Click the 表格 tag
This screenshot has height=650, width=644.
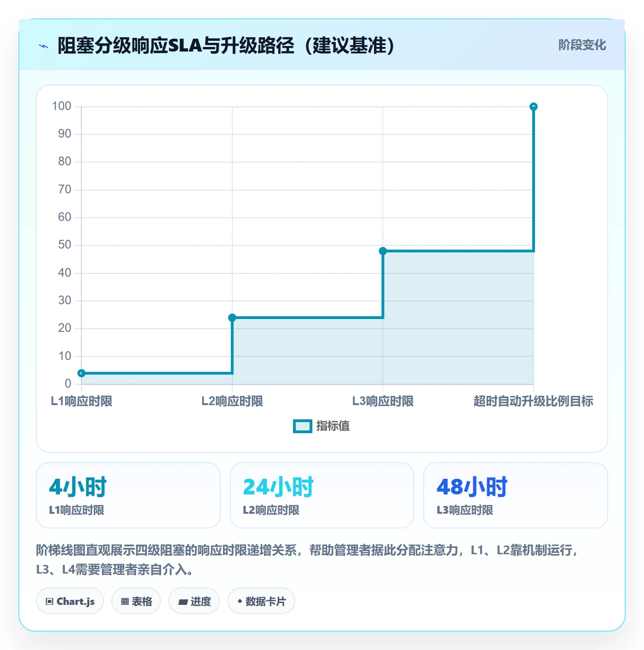pyautogui.click(x=136, y=601)
